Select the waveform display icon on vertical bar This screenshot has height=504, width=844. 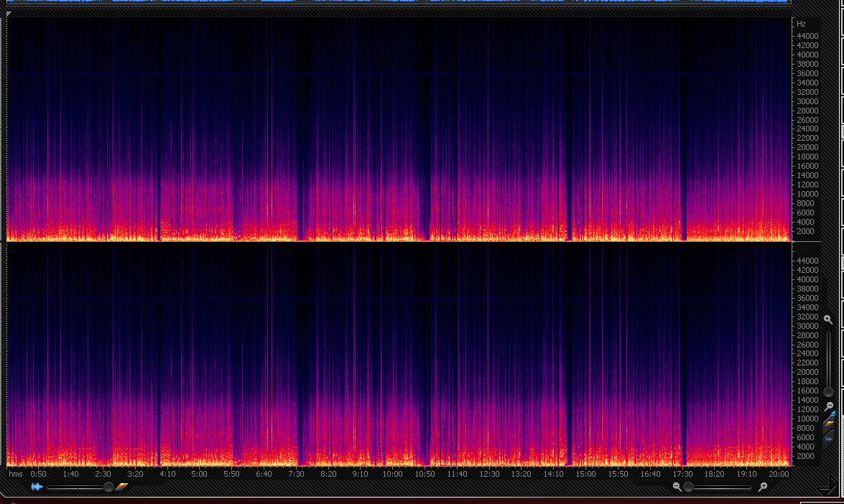pyautogui.click(x=830, y=439)
